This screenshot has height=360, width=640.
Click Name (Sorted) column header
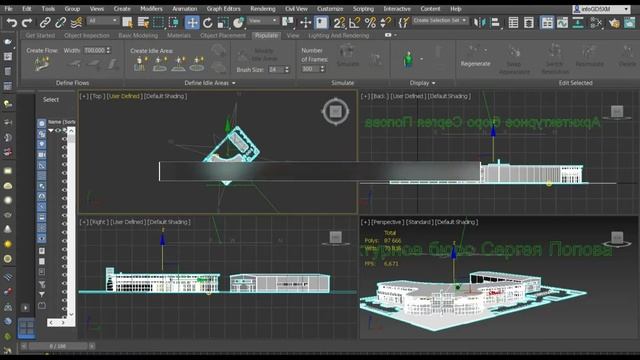click(x=62, y=122)
